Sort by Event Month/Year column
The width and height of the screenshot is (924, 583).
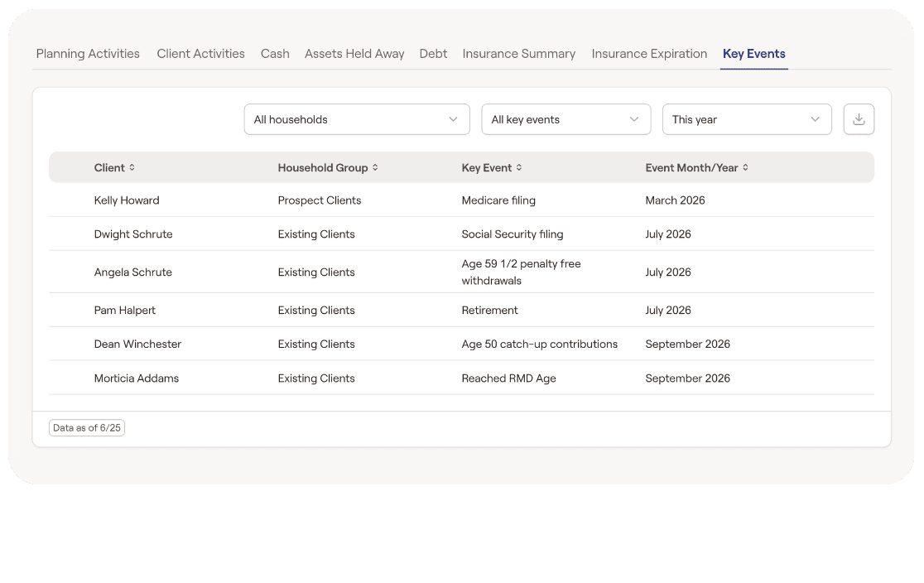(745, 167)
